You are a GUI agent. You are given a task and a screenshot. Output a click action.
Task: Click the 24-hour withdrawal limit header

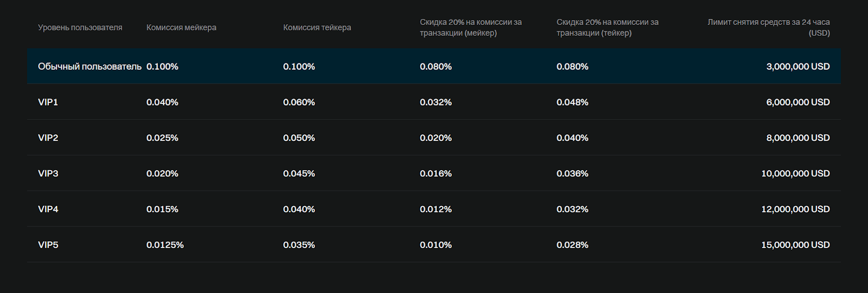pos(768,28)
